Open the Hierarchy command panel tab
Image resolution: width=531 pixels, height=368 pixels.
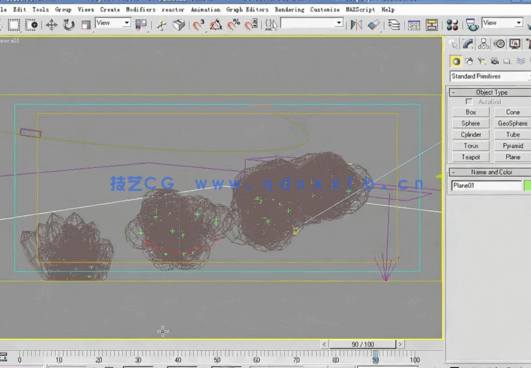(484, 44)
